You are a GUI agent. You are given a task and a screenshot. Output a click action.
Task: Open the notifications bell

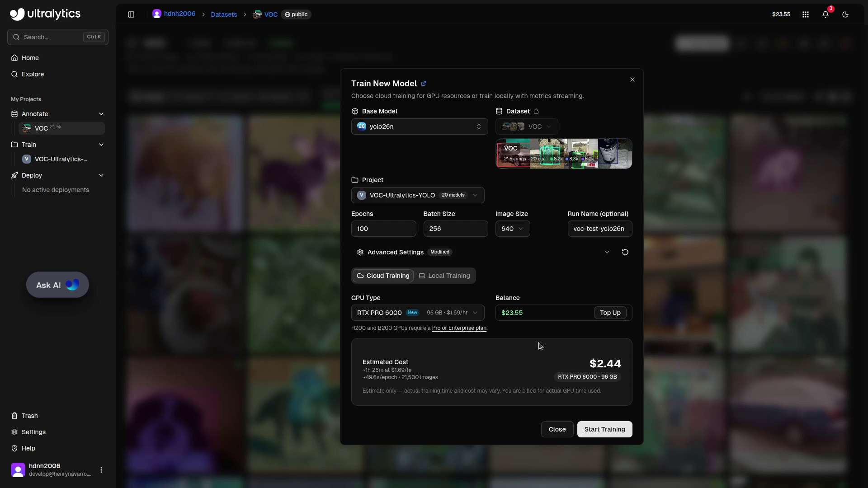[x=825, y=14]
